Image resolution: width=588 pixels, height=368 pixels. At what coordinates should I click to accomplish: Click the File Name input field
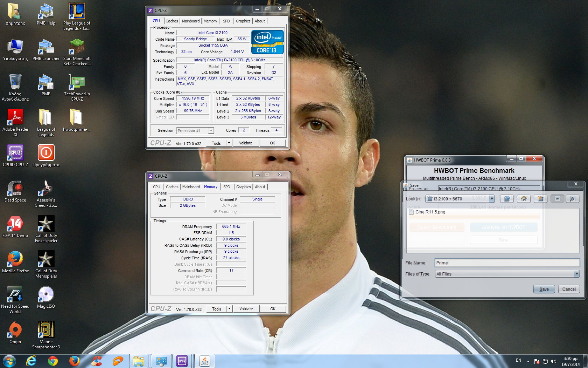pyautogui.click(x=507, y=263)
